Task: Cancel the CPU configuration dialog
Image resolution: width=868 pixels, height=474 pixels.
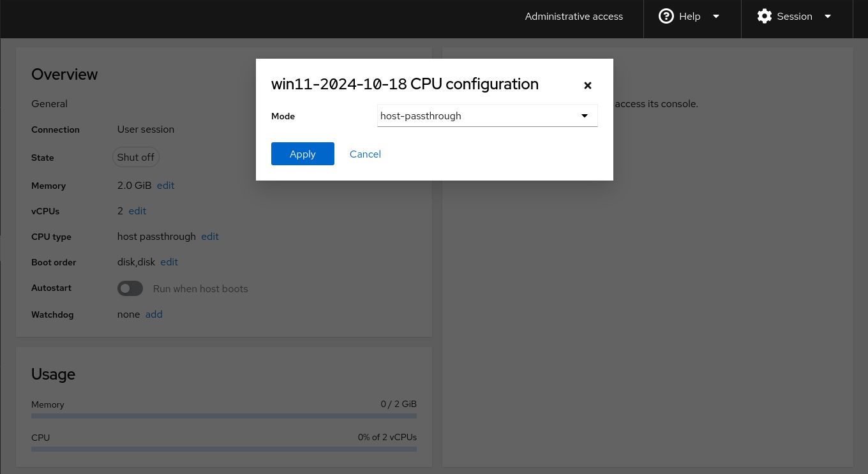Action: click(x=365, y=154)
